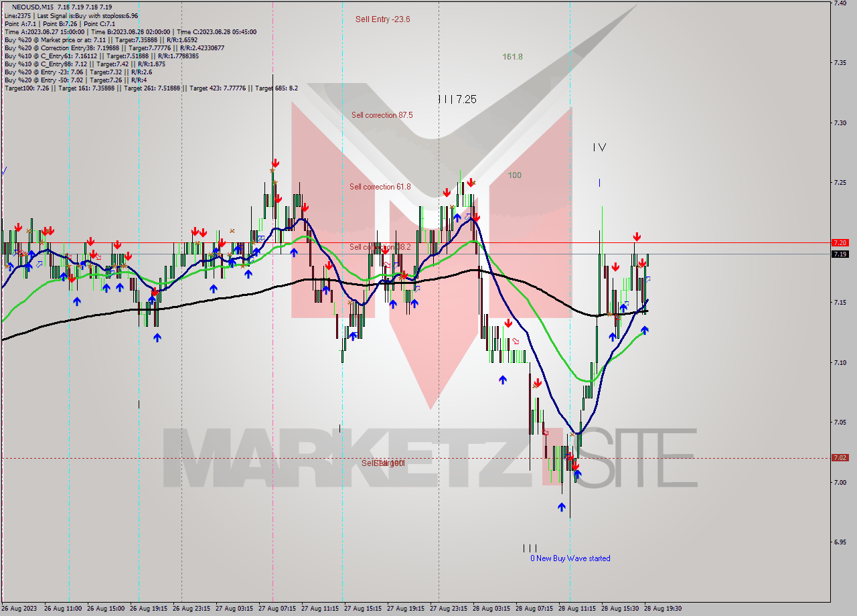Image resolution: width=857 pixels, height=616 pixels.
Task: Click the green '100' Fibonacci label
Action: click(514, 175)
